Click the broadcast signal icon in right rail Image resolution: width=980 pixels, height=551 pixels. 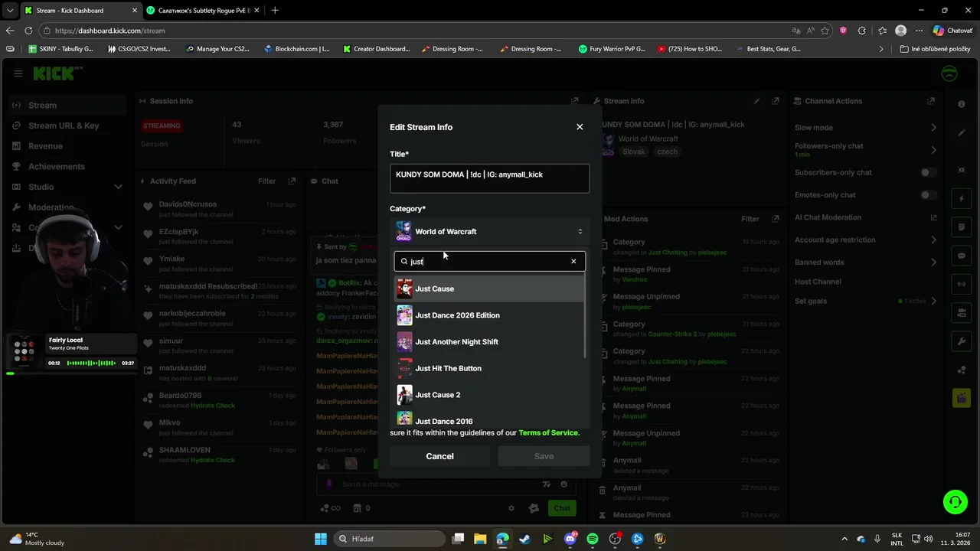(x=962, y=285)
